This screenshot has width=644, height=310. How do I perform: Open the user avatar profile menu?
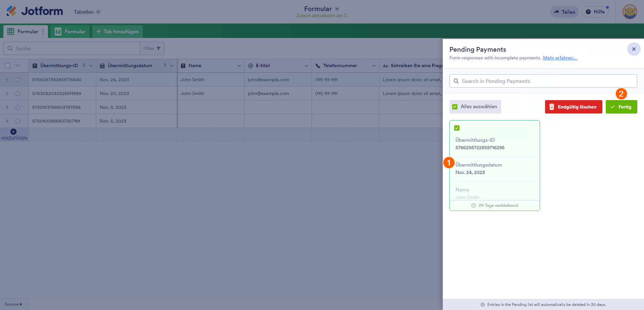click(630, 12)
